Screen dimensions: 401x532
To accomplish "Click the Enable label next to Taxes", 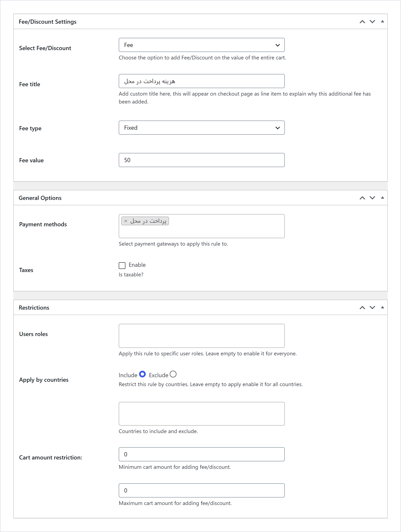I will click(x=137, y=265).
